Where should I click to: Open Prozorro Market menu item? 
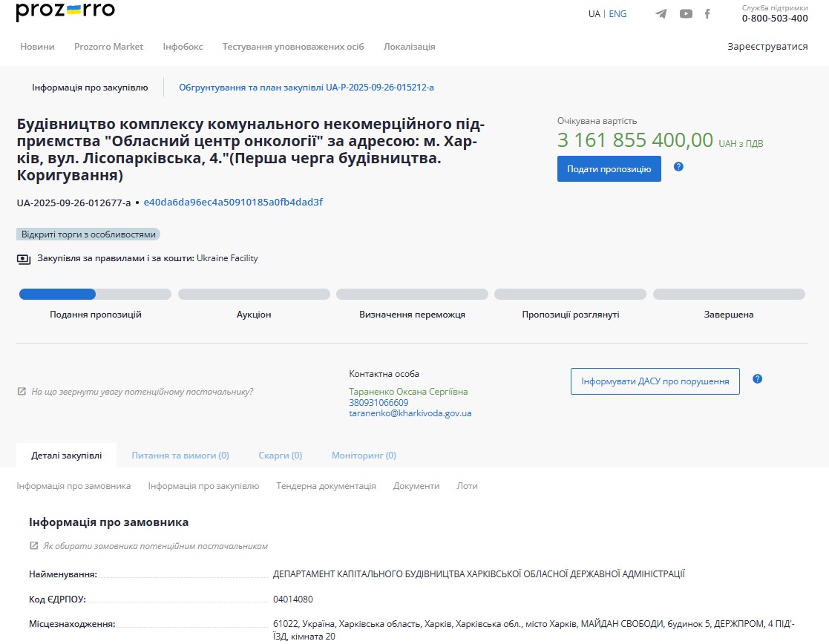click(108, 47)
